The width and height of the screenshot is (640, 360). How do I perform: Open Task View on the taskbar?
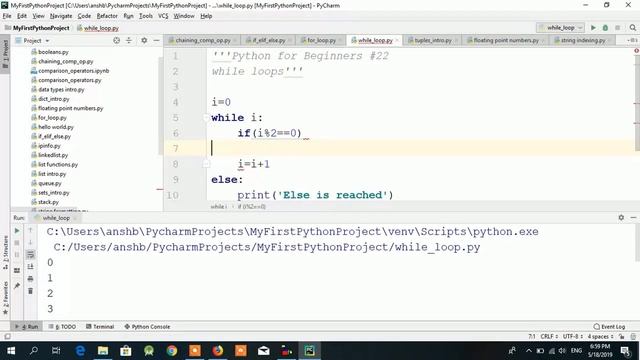point(56,351)
